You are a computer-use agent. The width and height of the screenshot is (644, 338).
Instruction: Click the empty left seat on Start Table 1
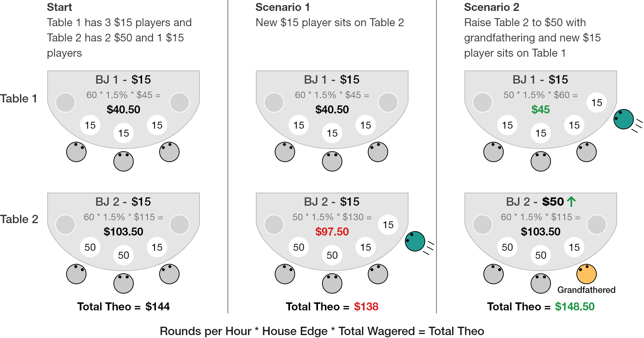pos(65,102)
